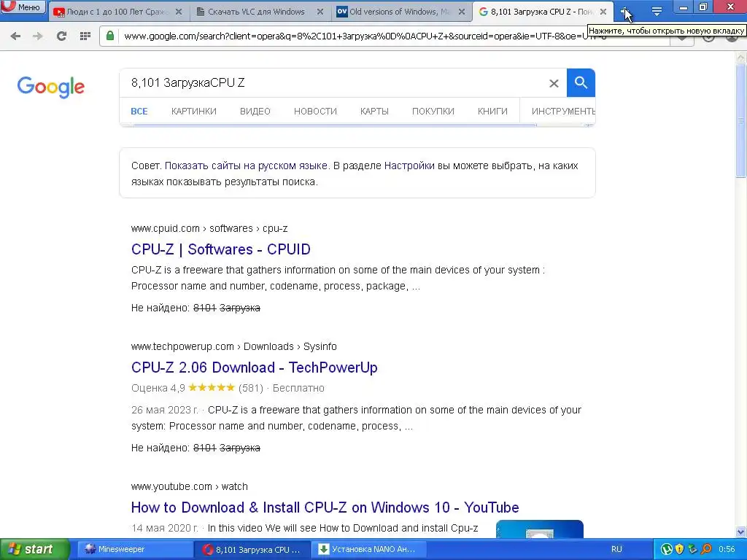Select the Opera '8,101 Загрузка CPU' taskbar button
747x560 pixels.
tap(252, 549)
